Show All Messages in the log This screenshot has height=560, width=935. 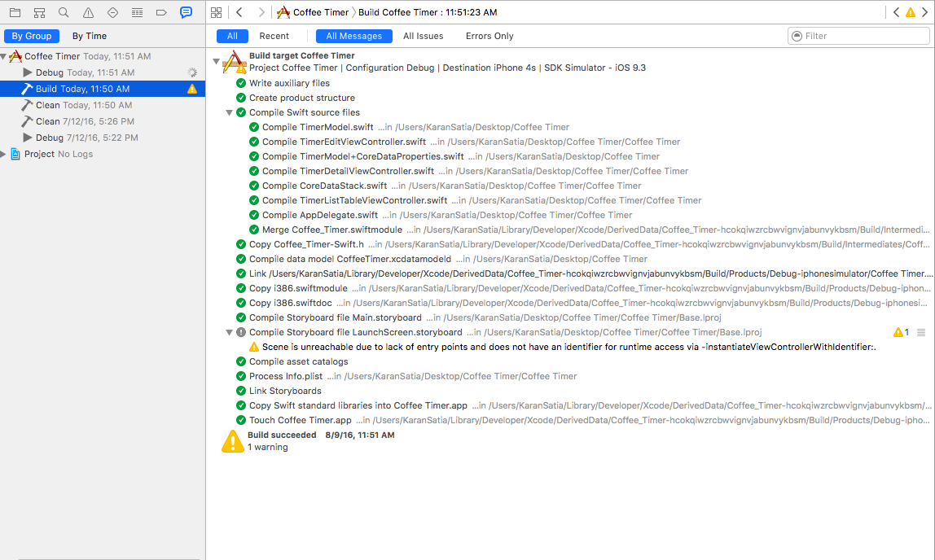(x=354, y=36)
